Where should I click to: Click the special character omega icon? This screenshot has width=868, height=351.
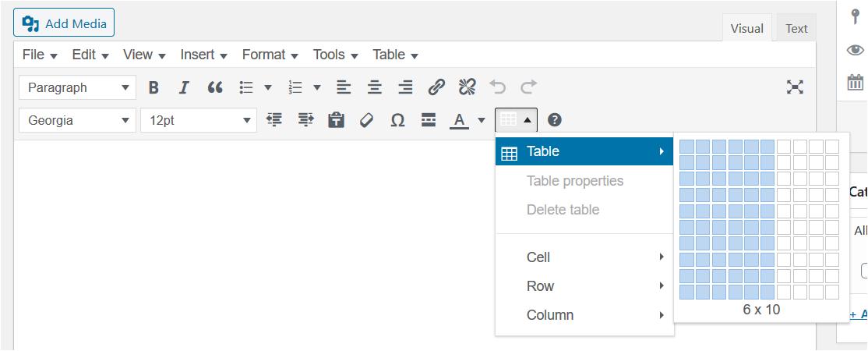point(397,120)
